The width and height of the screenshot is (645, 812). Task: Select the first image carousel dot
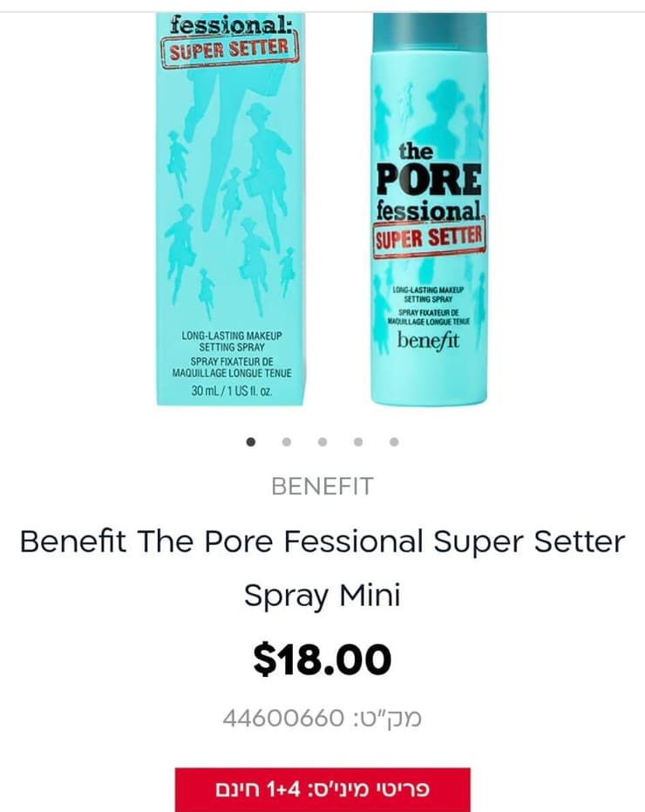[x=251, y=441]
